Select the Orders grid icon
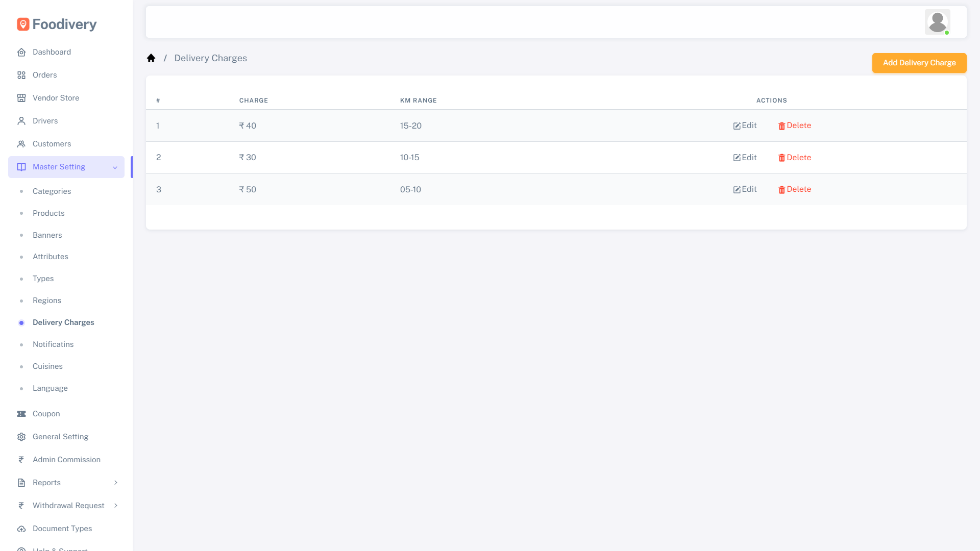The height and width of the screenshot is (551, 980). tap(21, 75)
